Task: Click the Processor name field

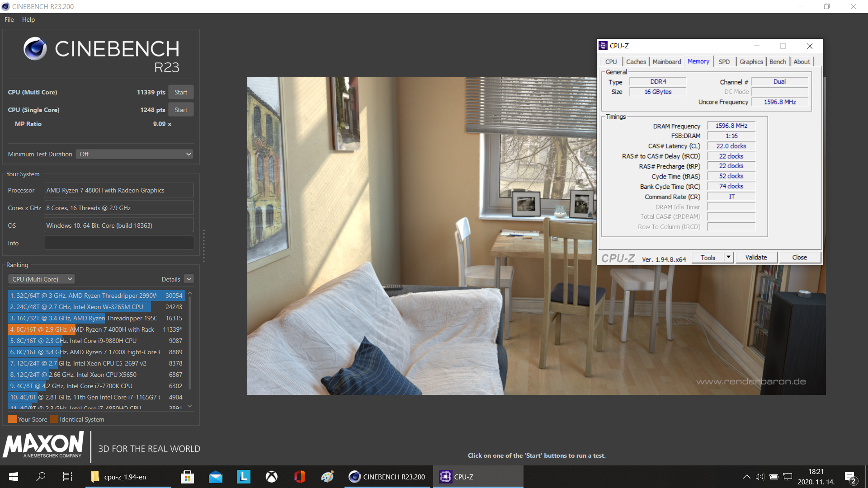Action: coord(119,190)
